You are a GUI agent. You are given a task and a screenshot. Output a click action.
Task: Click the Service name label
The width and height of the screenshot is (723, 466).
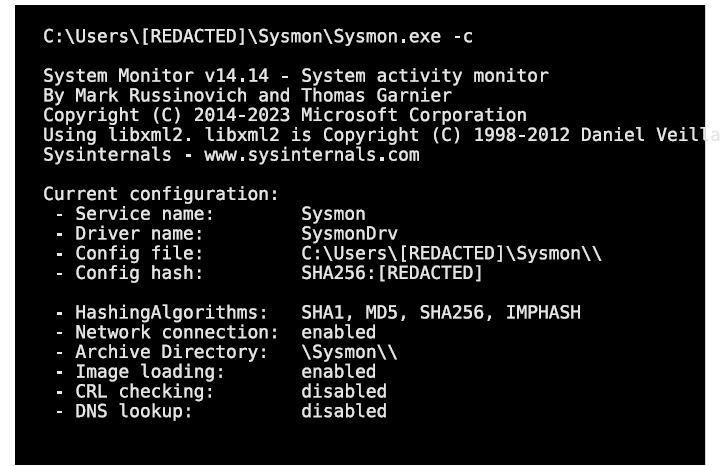[145, 214]
